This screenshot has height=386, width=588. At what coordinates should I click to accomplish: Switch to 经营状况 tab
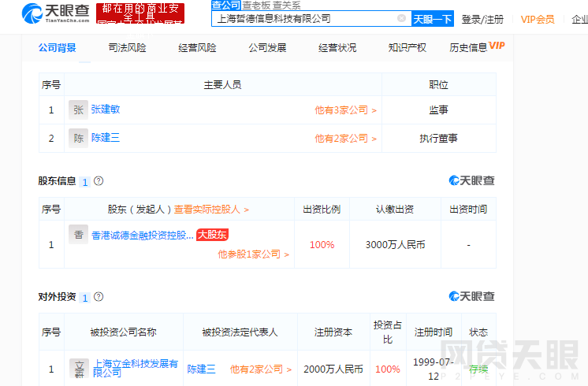point(337,48)
